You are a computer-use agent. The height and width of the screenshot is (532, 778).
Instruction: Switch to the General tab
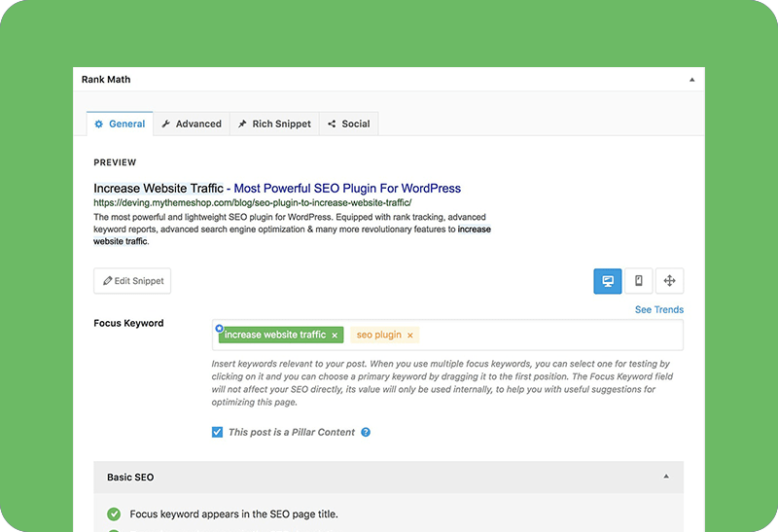point(120,124)
